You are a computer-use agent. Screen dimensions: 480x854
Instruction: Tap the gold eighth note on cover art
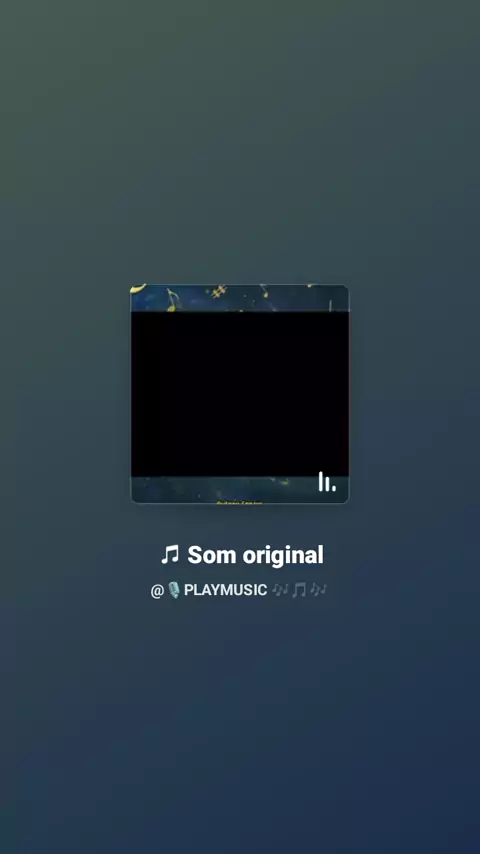pyautogui.click(x=172, y=300)
